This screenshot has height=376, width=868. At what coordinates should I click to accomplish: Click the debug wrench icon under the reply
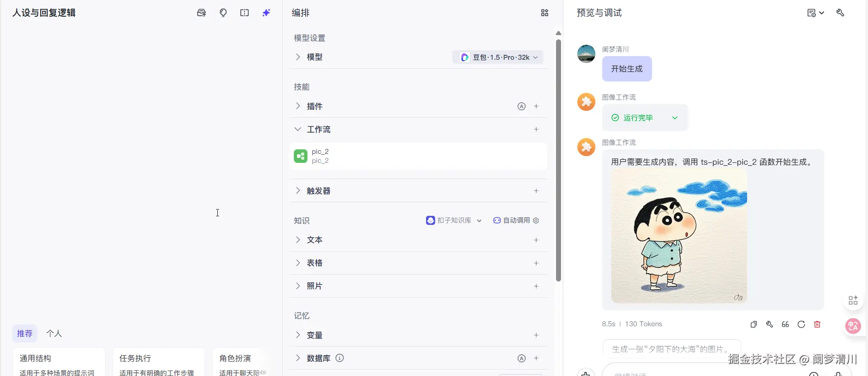click(769, 324)
